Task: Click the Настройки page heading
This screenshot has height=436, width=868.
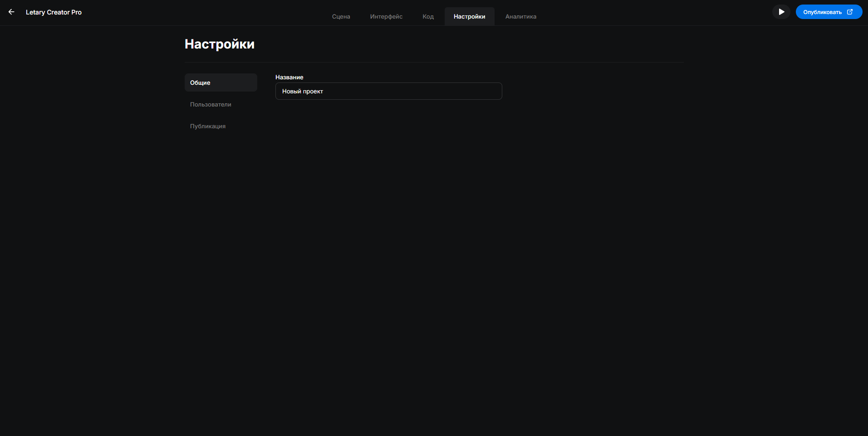Action: click(219, 44)
